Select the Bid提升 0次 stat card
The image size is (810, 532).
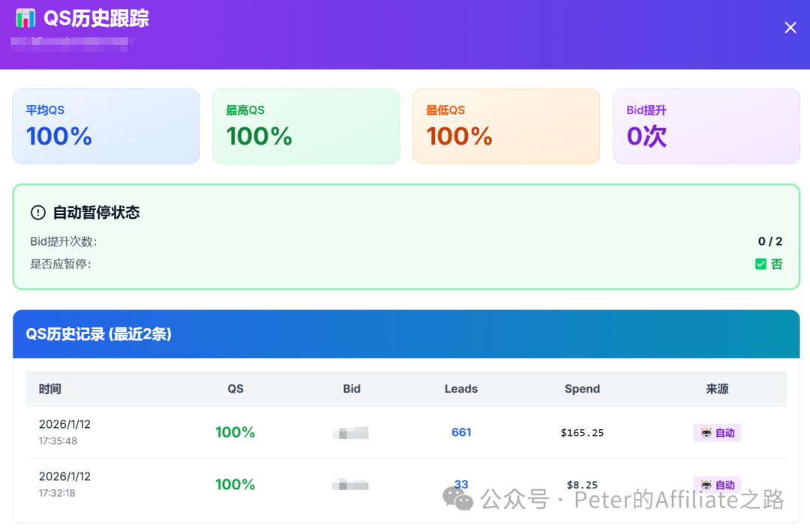706,126
